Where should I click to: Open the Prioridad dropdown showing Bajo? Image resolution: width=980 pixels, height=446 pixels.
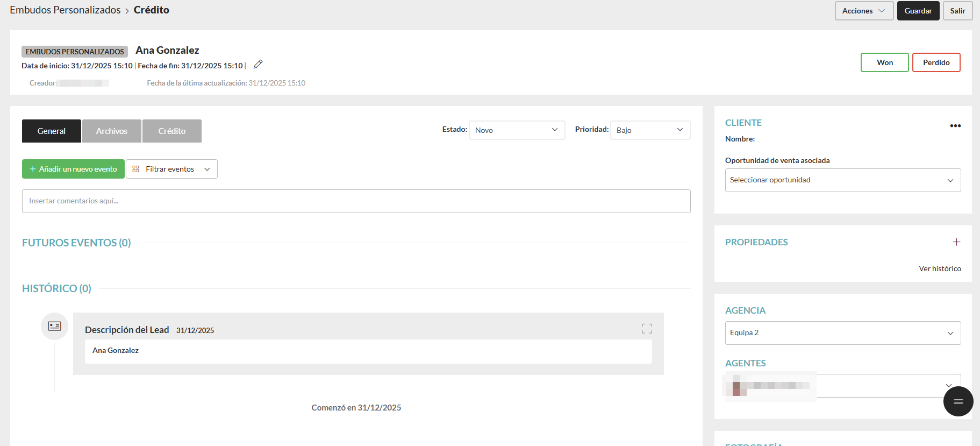tap(649, 130)
